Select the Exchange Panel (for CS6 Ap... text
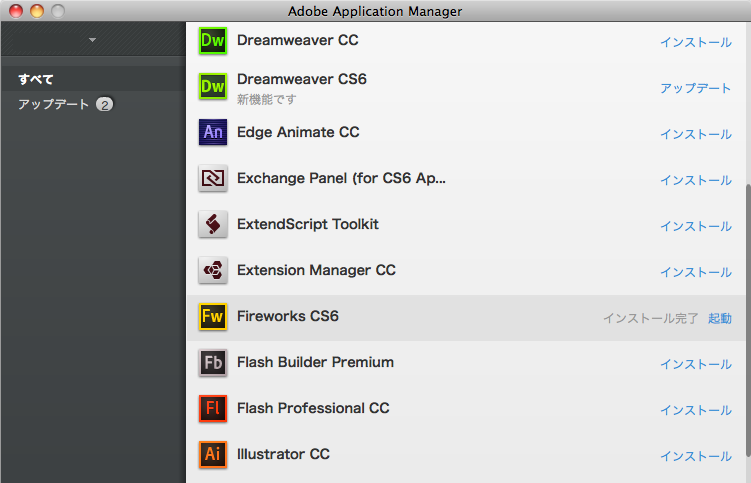The width and height of the screenshot is (751, 483). (x=341, y=178)
